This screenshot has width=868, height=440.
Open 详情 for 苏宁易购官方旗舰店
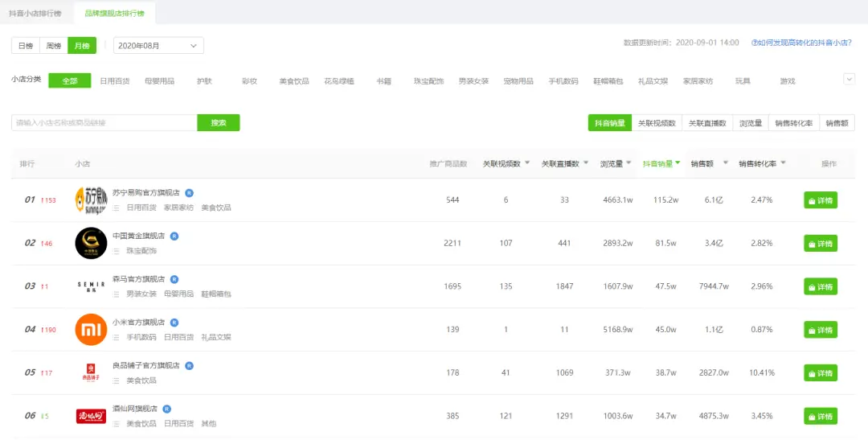click(x=821, y=200)
